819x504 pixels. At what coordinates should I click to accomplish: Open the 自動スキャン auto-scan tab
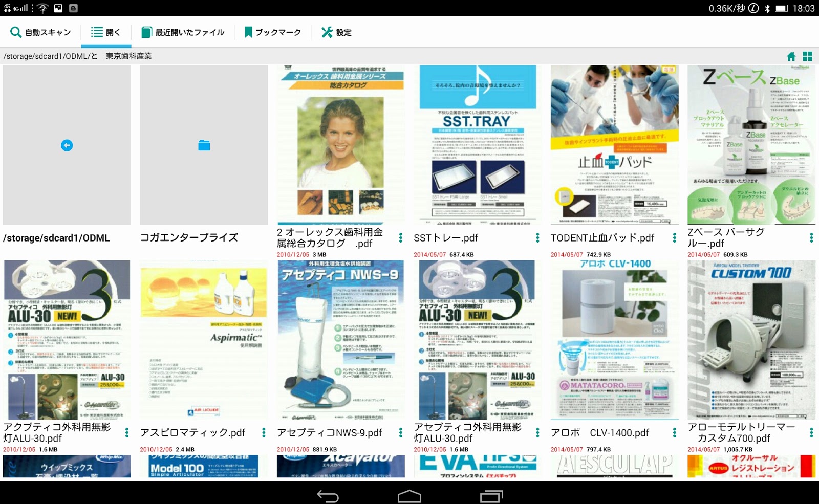tap(40, 32)
